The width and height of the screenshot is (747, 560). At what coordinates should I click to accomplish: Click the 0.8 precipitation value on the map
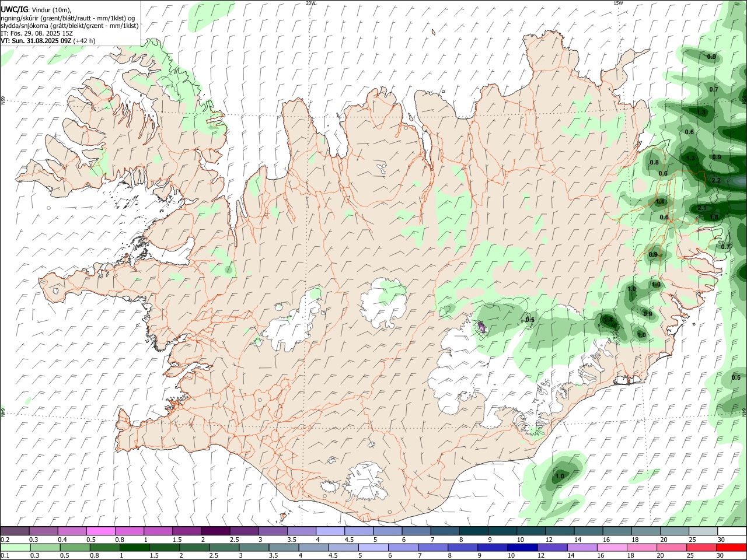pyautogui.click(x=654, y=162)
